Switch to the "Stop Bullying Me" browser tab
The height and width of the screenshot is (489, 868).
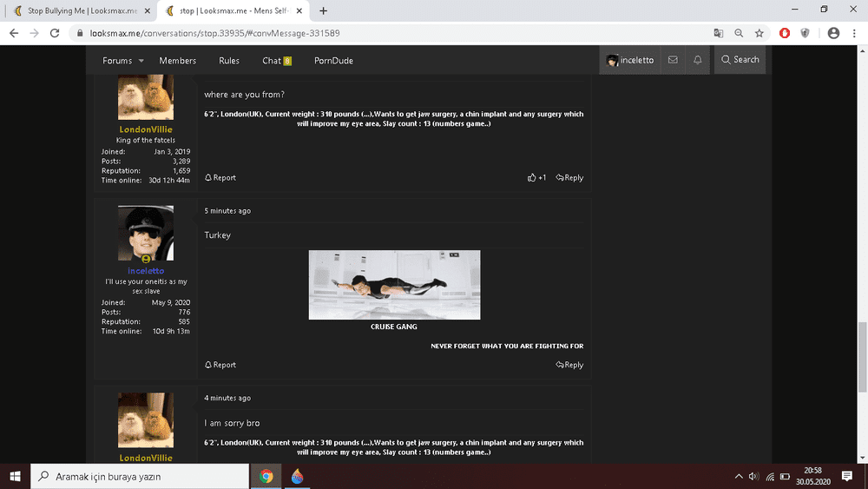[x=76, y=10]
